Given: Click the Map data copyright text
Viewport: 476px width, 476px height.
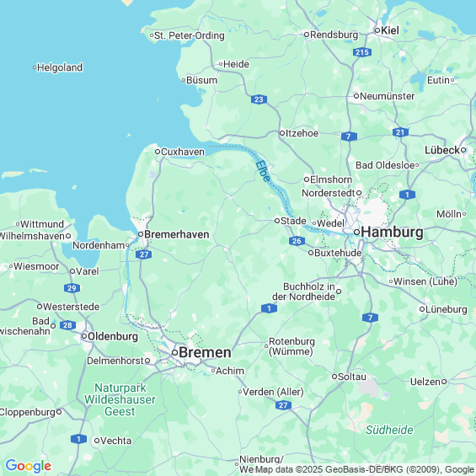Looking at the screenshot, I should [364, 469].
